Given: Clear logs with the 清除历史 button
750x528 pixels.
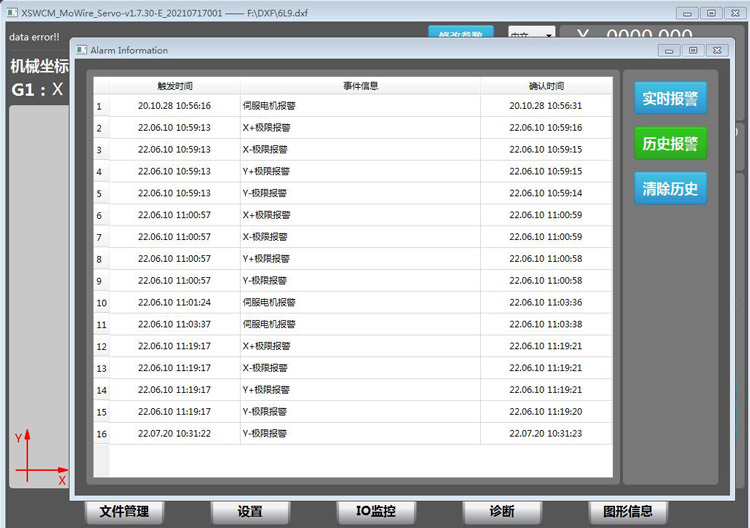Looking at the screenshot, I should (x=670, y=188).
